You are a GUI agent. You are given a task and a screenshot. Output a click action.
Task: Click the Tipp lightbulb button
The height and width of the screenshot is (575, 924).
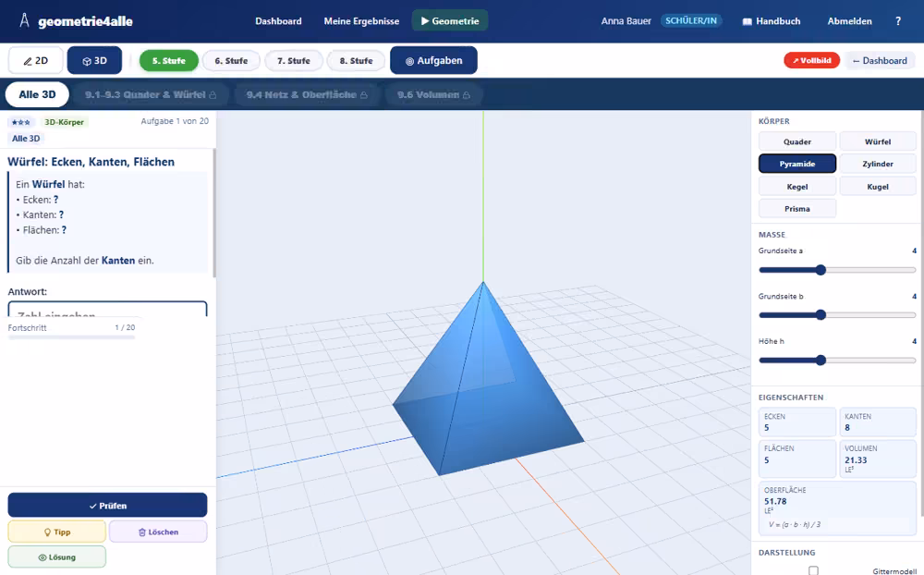coord(56,532)
